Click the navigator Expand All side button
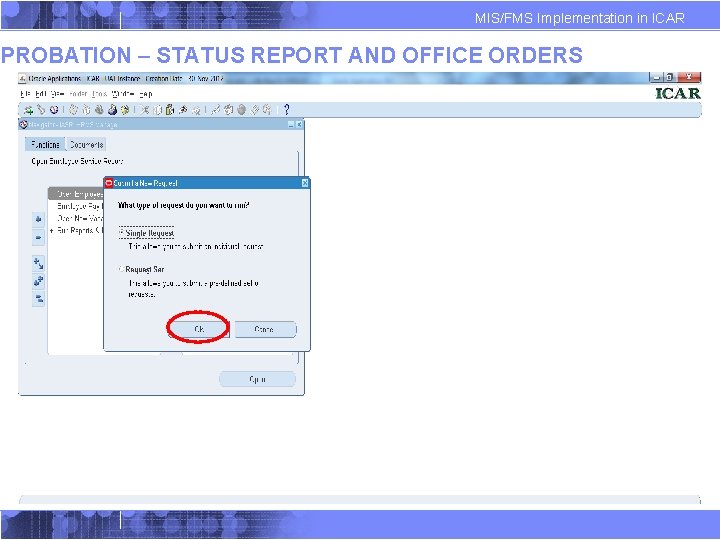The height and width of the screenshot is (540, 720). [39, 281]
